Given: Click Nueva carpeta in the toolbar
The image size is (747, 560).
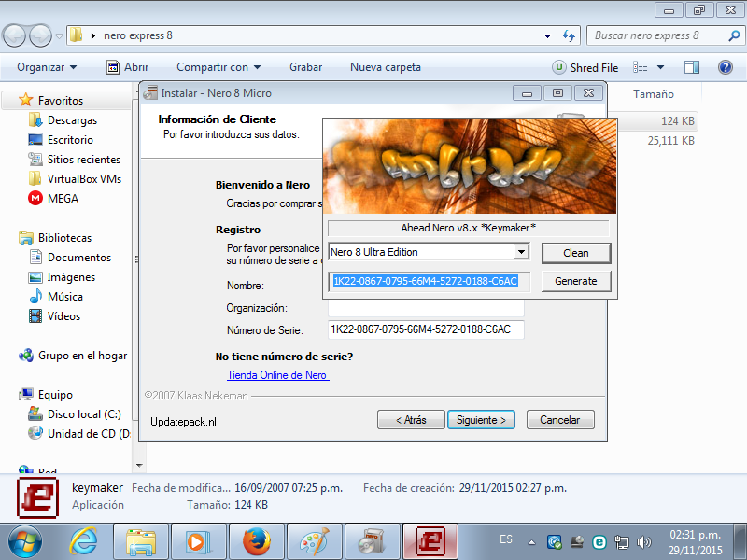Looking at the screenshot, I should [x=386, y=67].
